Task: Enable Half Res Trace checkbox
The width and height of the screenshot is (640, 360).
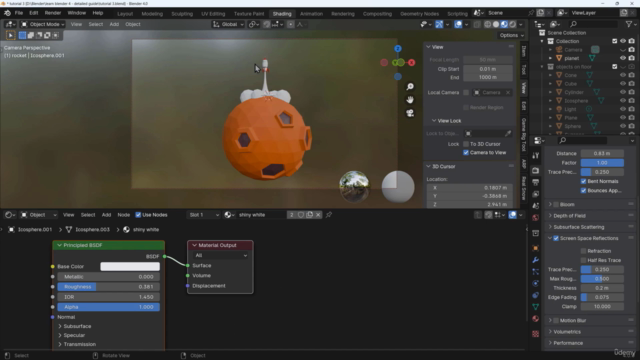Action: tap(583, 260)
